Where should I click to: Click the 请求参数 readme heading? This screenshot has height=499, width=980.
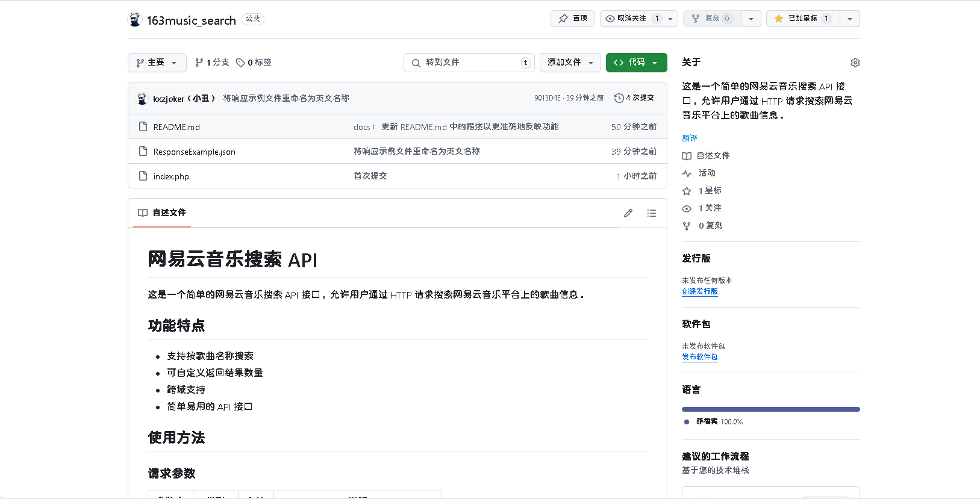(x=172, y=474)
